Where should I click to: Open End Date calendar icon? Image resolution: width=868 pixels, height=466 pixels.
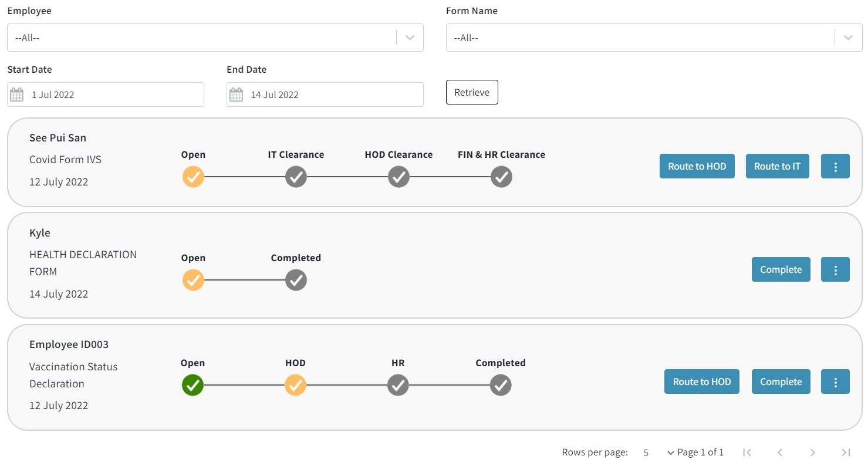point(236,94)
